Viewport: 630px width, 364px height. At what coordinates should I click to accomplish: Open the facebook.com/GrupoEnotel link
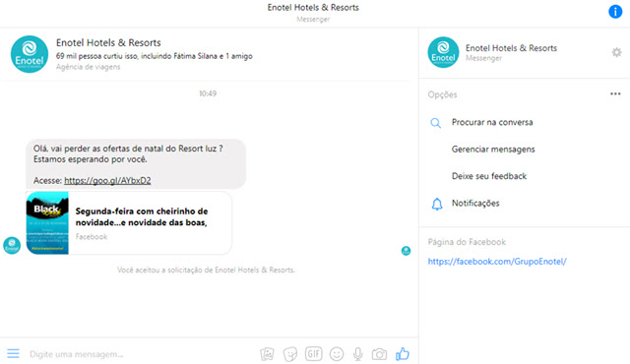497,262
